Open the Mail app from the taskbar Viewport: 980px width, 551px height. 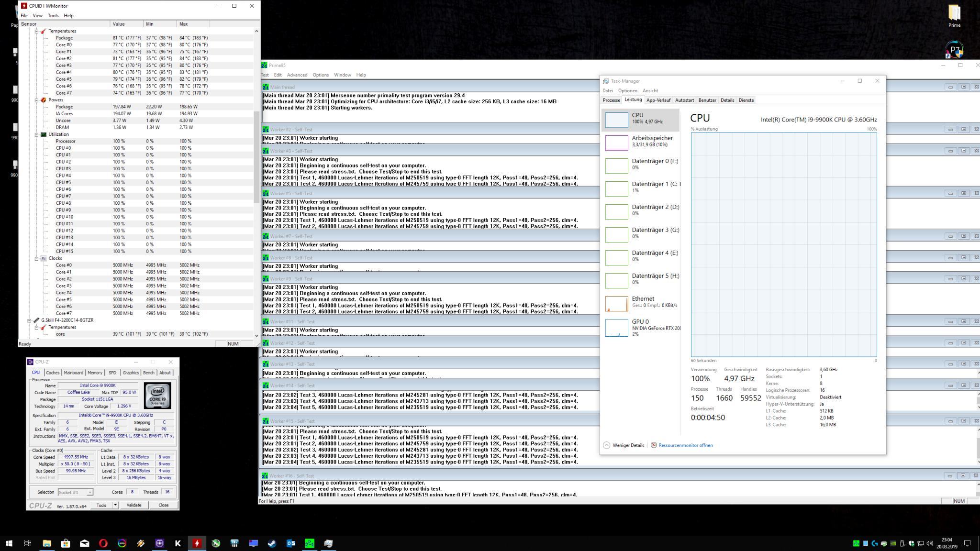tap(84, 543)
